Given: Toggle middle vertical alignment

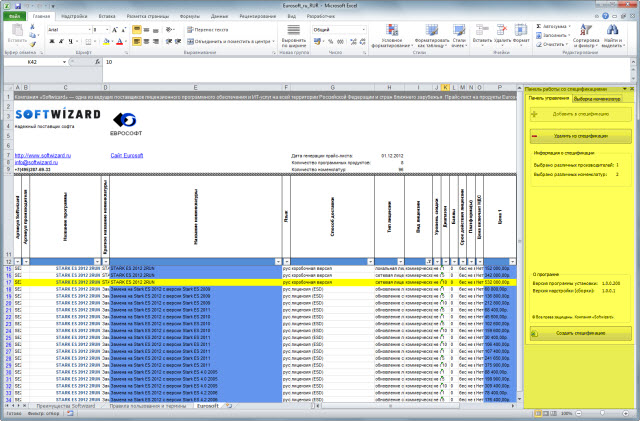Looking at the screenshot, I should (x=146, y=30).
